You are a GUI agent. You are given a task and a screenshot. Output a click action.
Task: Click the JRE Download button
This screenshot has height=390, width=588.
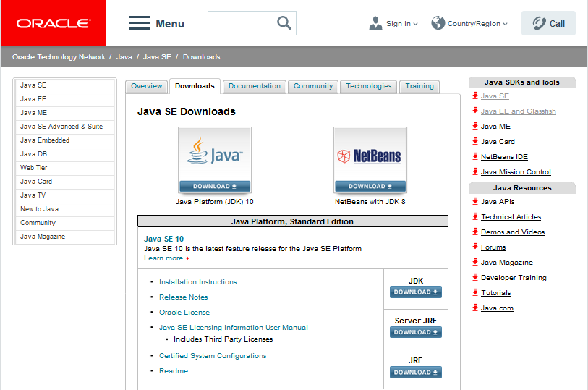[415, 373]
